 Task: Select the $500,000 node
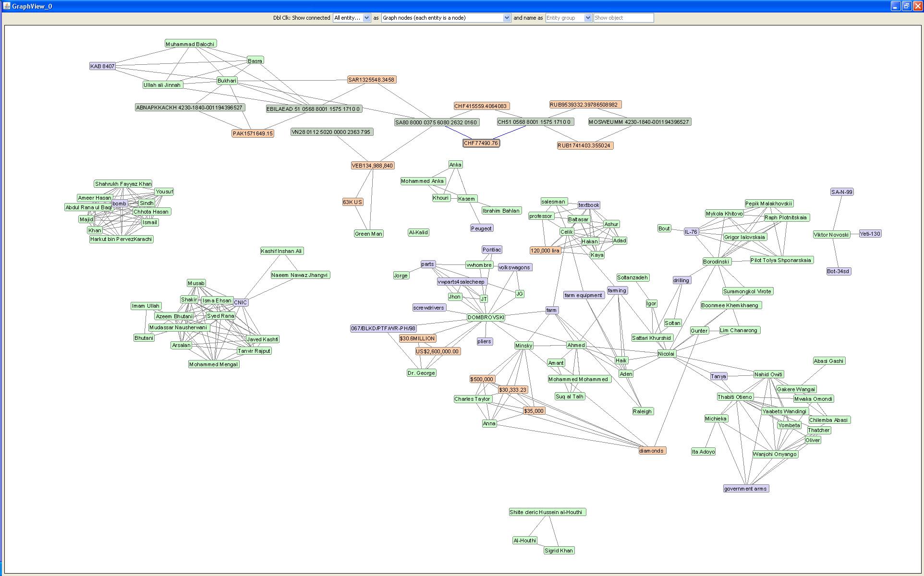click(x=482, y=379)
